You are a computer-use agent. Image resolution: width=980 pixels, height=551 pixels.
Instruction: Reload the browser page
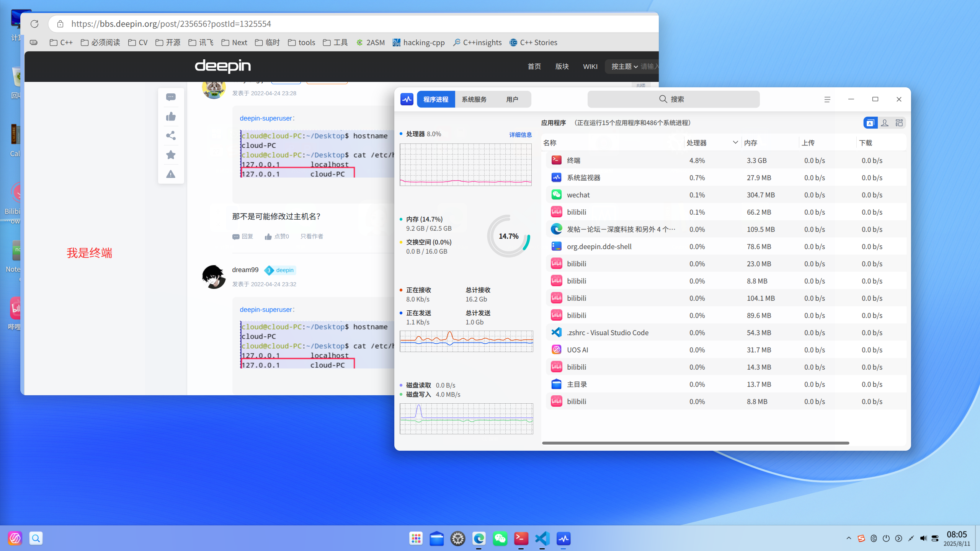(34, 24)
